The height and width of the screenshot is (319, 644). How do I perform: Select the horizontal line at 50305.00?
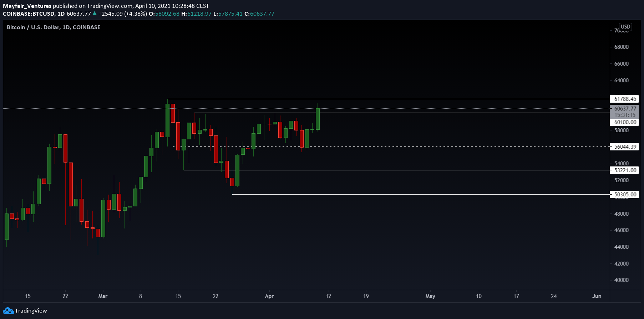coord(420,194)
